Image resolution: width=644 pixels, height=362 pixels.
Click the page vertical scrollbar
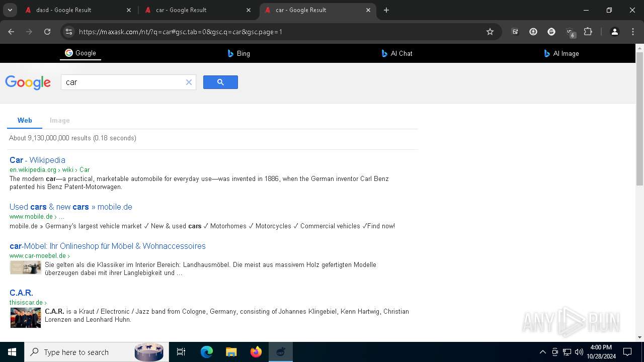coord(640,118)
